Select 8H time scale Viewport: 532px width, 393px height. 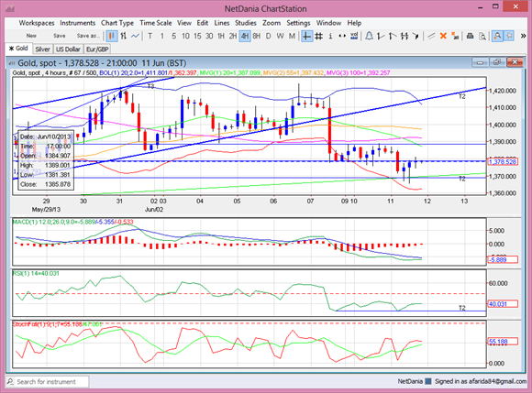pyautogui.click(x=257, y=36)
